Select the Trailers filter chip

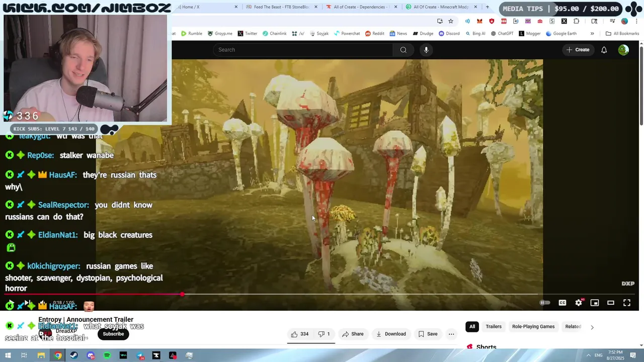[x=494, y=327]
